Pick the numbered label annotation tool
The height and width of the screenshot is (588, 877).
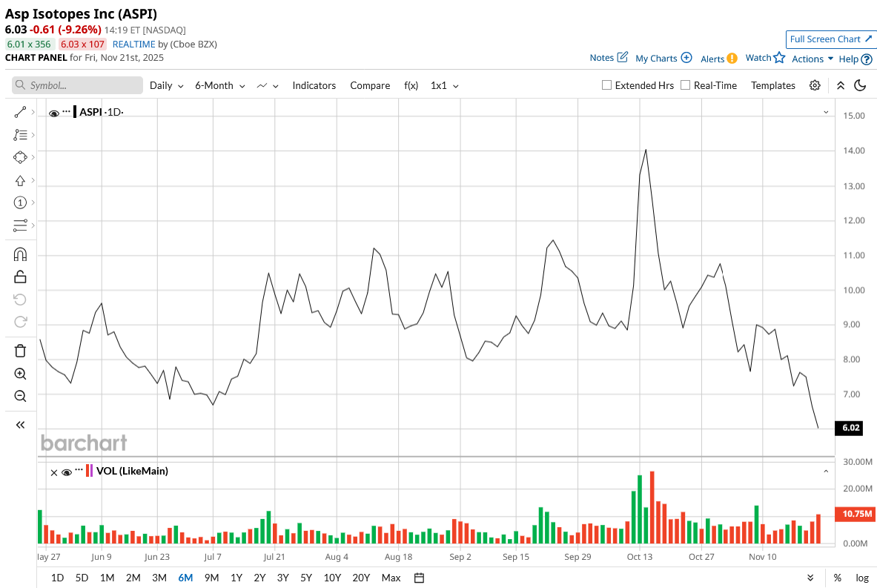20,202
